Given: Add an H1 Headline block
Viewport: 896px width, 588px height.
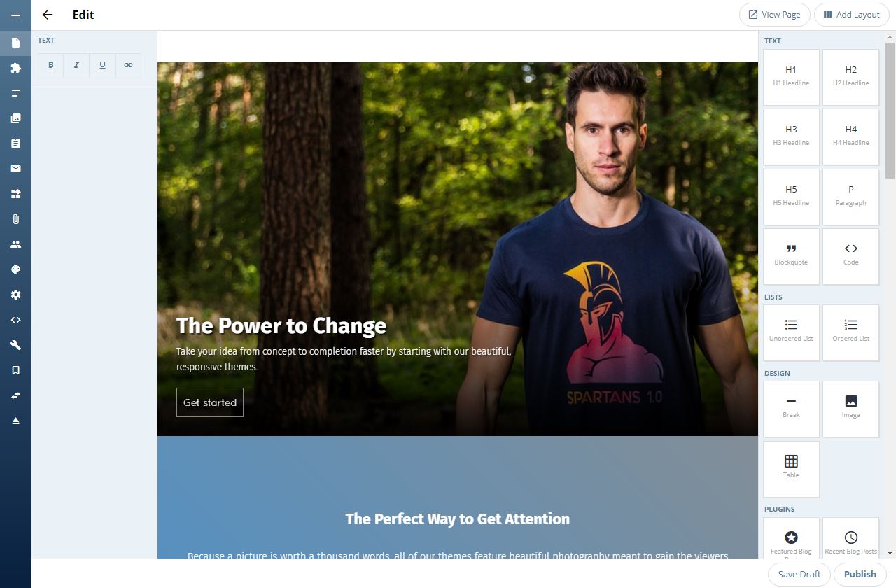Looking at the screenshot, I should [791, 77].
